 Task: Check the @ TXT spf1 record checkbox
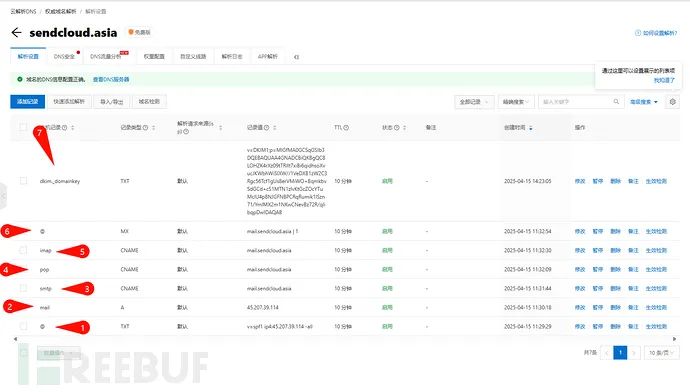click(23, 326)
